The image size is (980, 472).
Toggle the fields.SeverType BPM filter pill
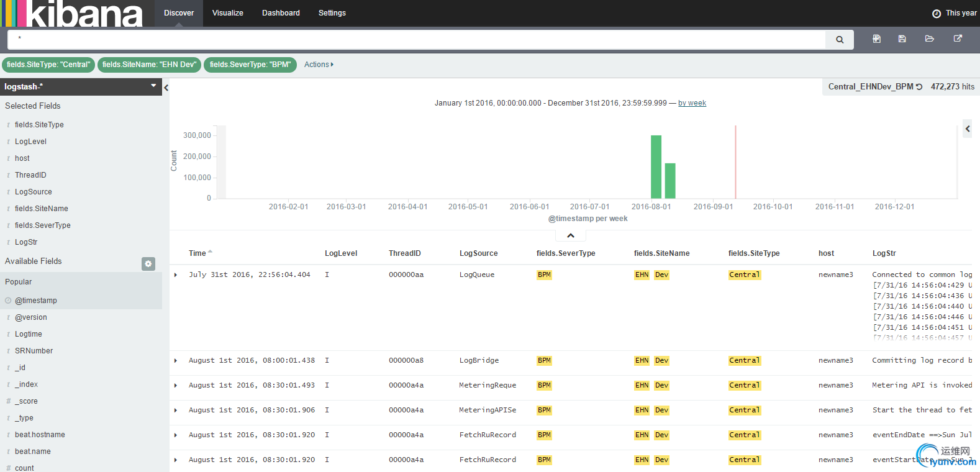(x=250, y=65)
